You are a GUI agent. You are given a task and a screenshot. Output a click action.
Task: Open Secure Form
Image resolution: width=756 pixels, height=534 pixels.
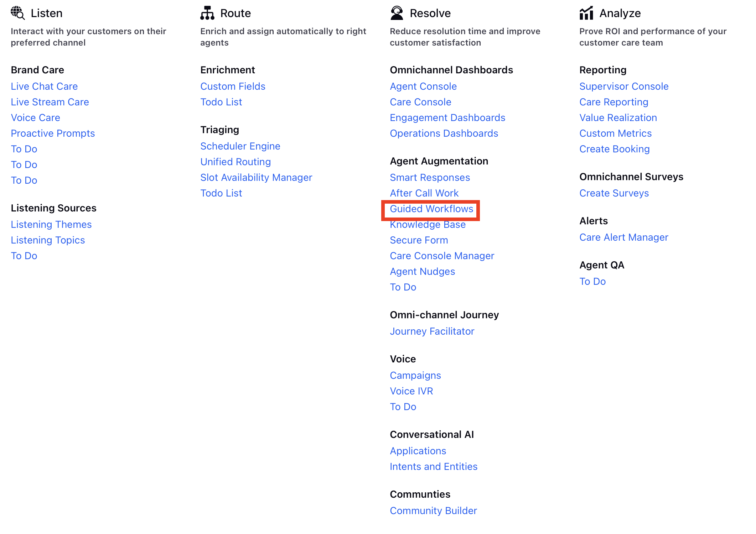[419, 240]
